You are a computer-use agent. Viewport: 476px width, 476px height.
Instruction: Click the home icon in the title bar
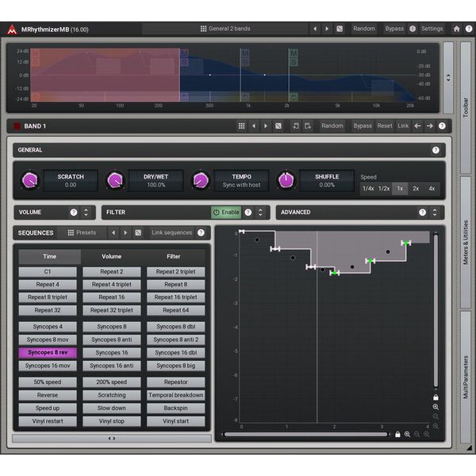point(457,29)
